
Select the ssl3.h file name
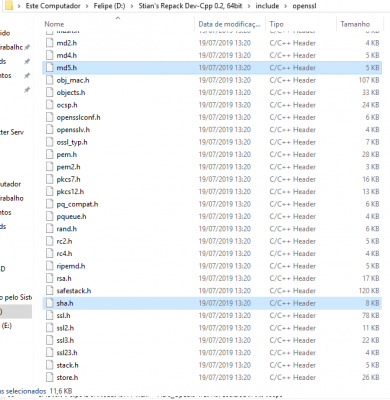click(x=65, y=340)
